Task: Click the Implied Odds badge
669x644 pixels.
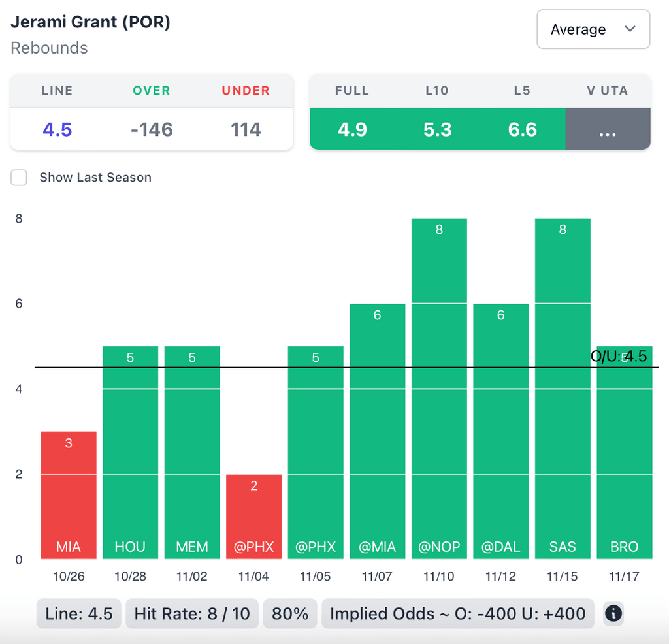Action: point(458,614)
